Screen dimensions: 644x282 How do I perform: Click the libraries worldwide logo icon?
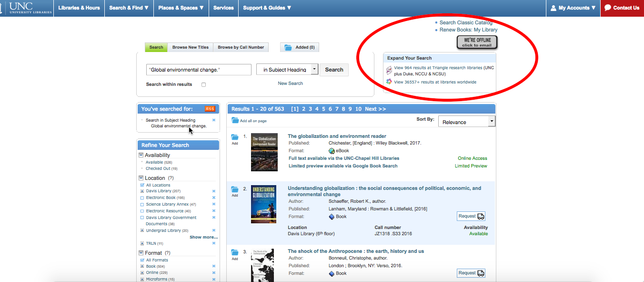point(389,82)
